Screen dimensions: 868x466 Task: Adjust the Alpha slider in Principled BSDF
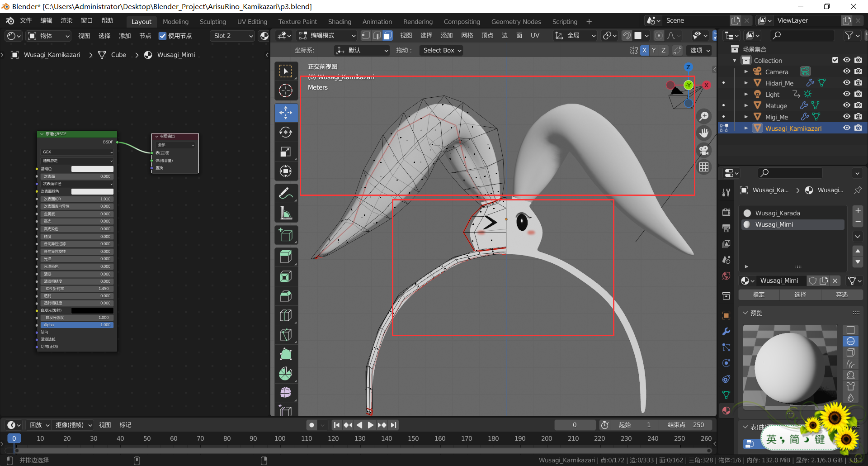click(x=77, y=325)
